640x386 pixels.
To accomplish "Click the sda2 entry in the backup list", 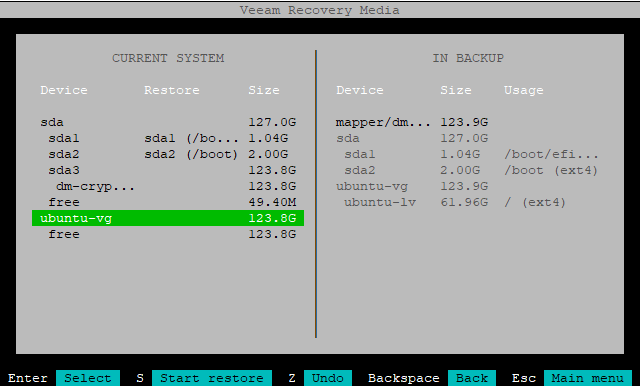I will pyautogui.click(x=360, y=170).
